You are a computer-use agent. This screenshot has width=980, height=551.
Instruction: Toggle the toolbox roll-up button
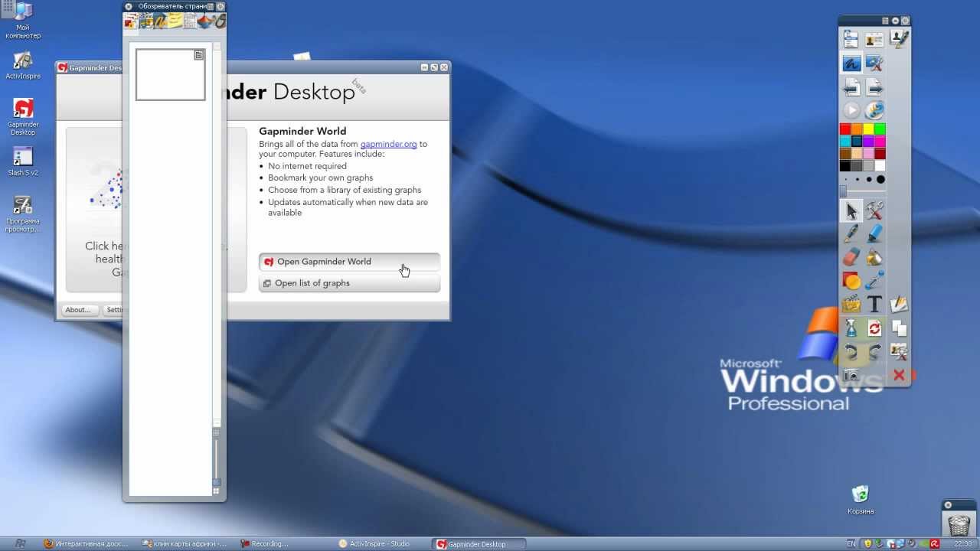895,21
